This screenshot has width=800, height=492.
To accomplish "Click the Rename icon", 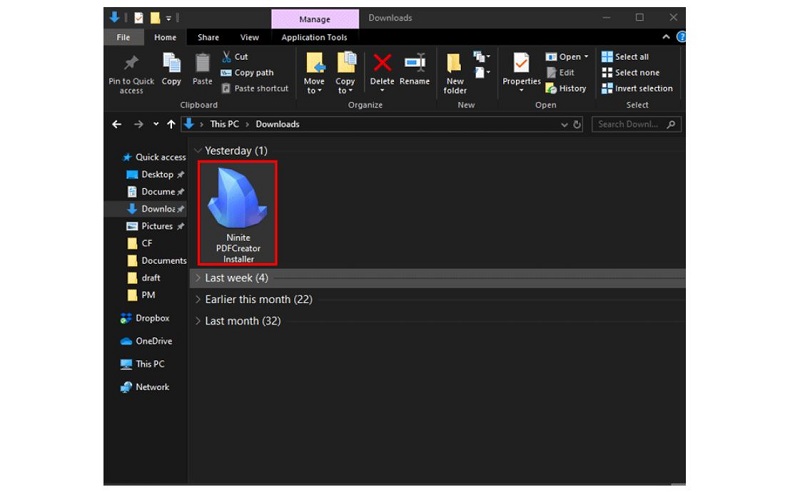I will pyautogui.click(x=415, y=63).
